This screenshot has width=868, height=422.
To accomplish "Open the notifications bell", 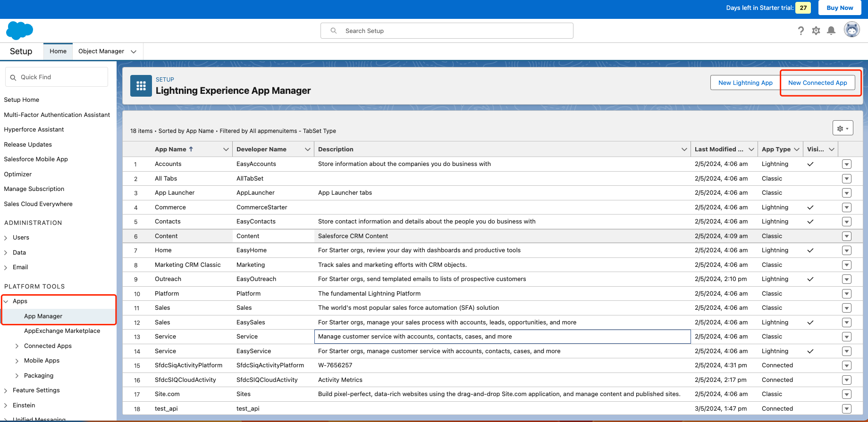I will point(831,31).
